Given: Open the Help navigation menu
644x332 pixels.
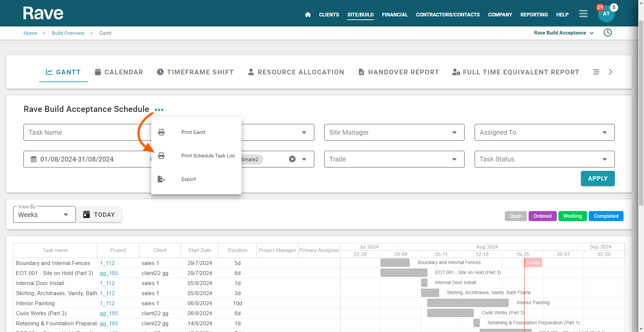Looking at the screenshot, I should click(562, 15).
